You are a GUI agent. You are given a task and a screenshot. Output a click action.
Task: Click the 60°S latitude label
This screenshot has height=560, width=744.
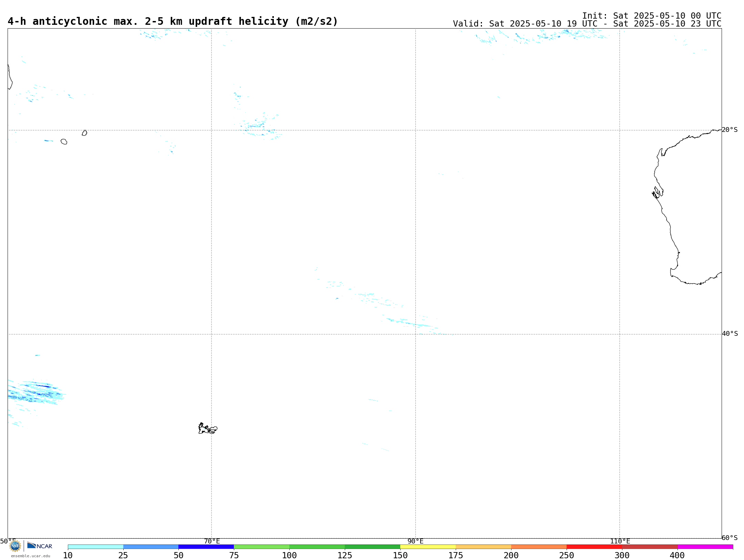[730, 538]
